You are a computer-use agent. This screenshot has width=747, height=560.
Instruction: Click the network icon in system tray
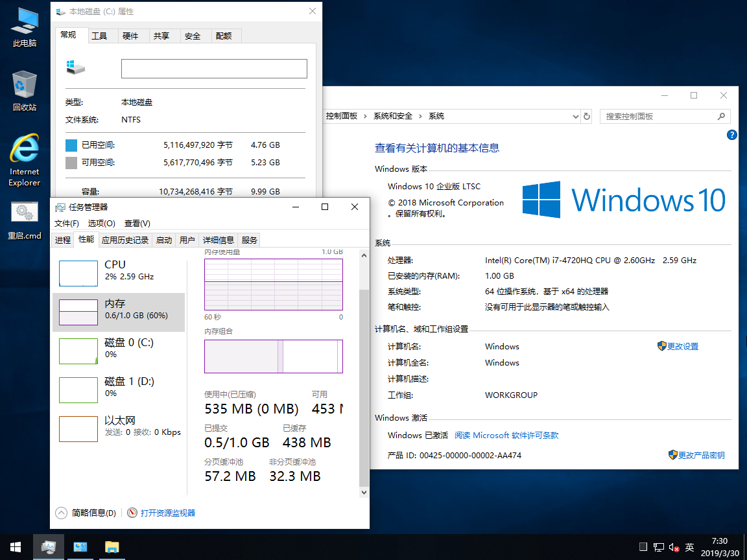coord(659,547)
